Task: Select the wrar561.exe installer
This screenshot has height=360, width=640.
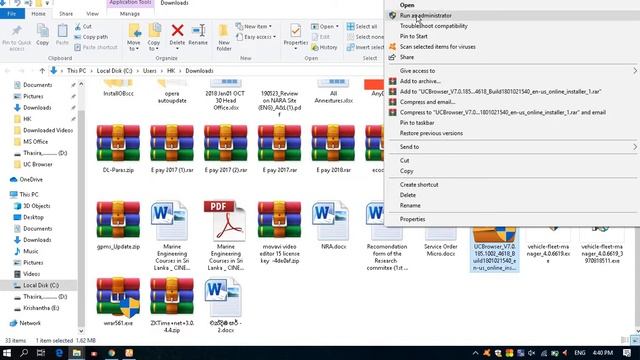Action: 118,302
